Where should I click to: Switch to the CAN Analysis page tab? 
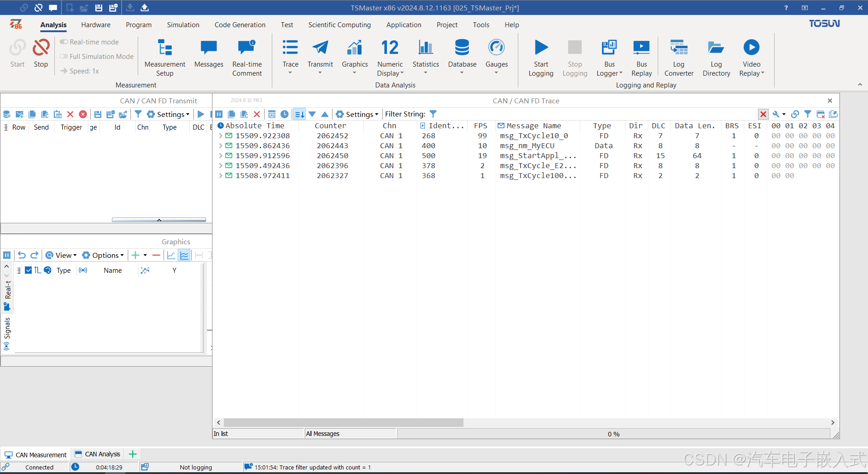point(98,454)
